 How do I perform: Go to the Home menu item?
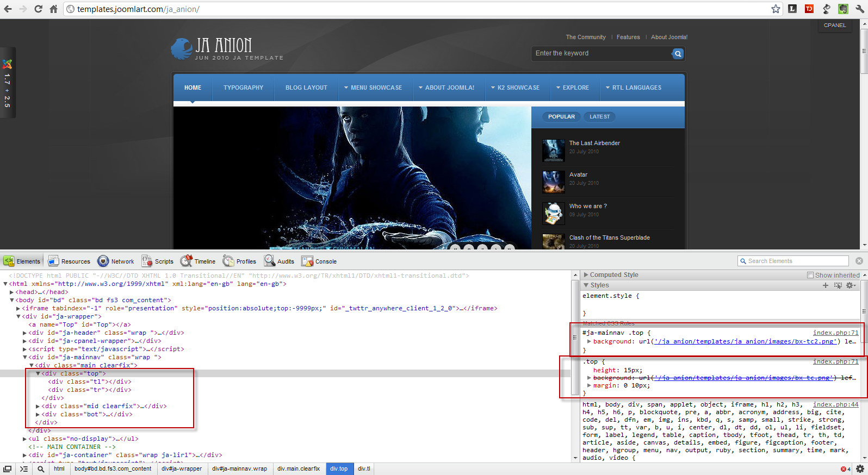tap(193, 87)
